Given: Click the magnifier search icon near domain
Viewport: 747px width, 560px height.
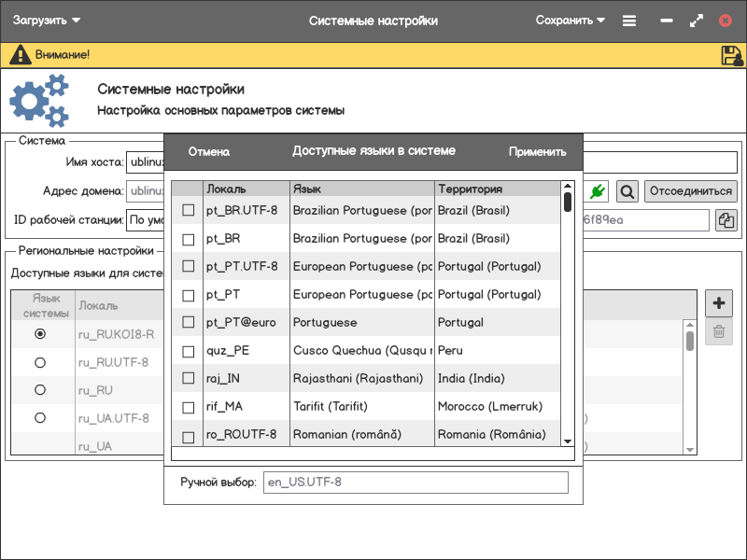Looking at the screenshot, I should coord(627,191).
